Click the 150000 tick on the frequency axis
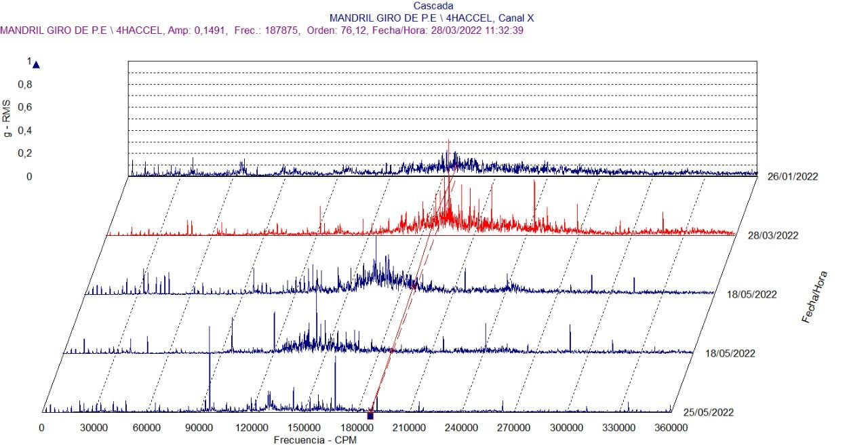868x446 pixels. click(x=304, y=428)
